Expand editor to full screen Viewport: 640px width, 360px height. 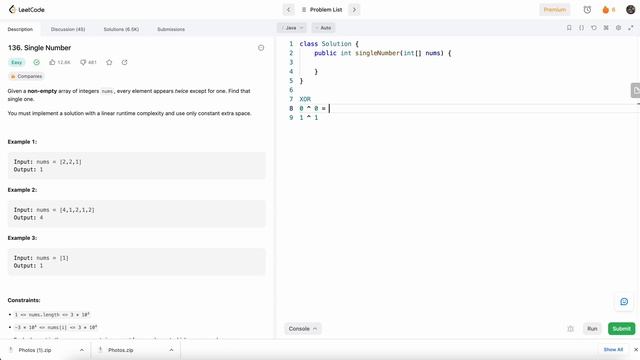(x=631, y=28)
